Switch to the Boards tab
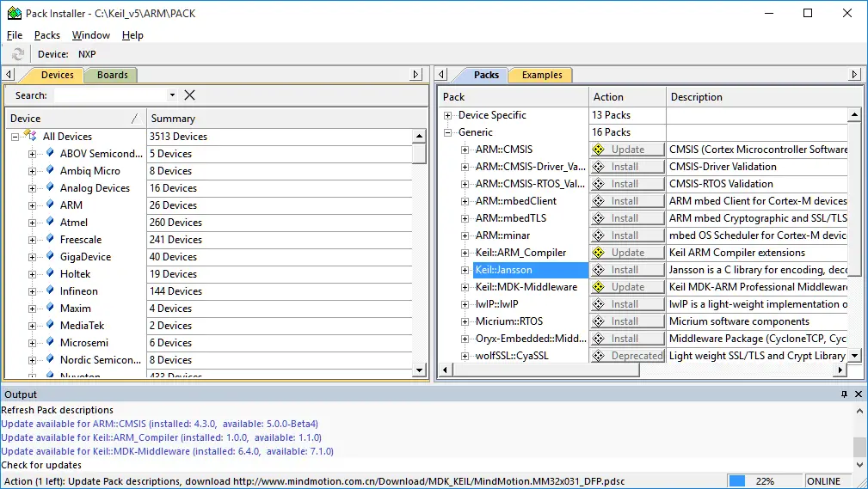 coord(113,75)
